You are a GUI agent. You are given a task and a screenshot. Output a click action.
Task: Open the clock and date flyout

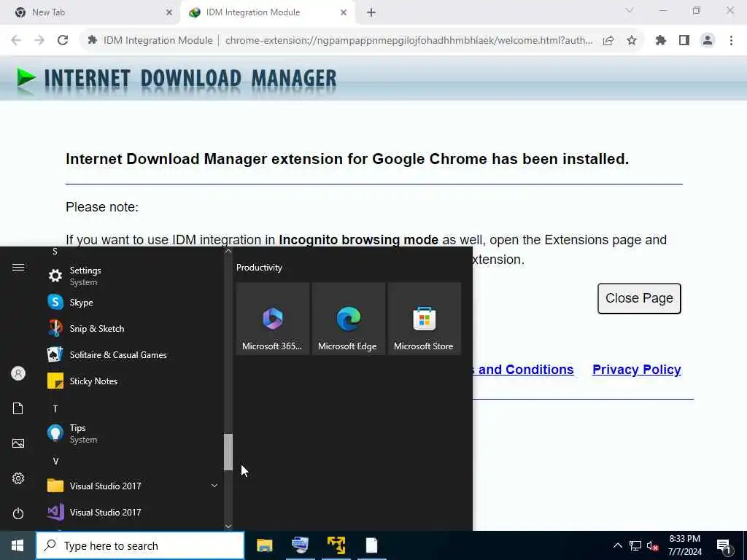click(684, 545)
